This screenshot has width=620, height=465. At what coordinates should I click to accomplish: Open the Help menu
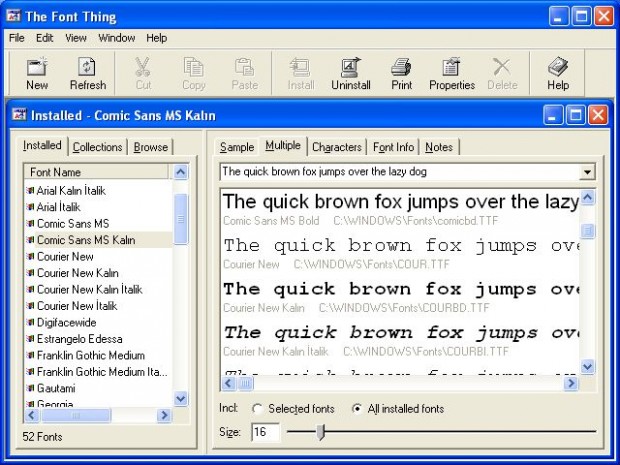pyautogui.click(x=157, y=38)
